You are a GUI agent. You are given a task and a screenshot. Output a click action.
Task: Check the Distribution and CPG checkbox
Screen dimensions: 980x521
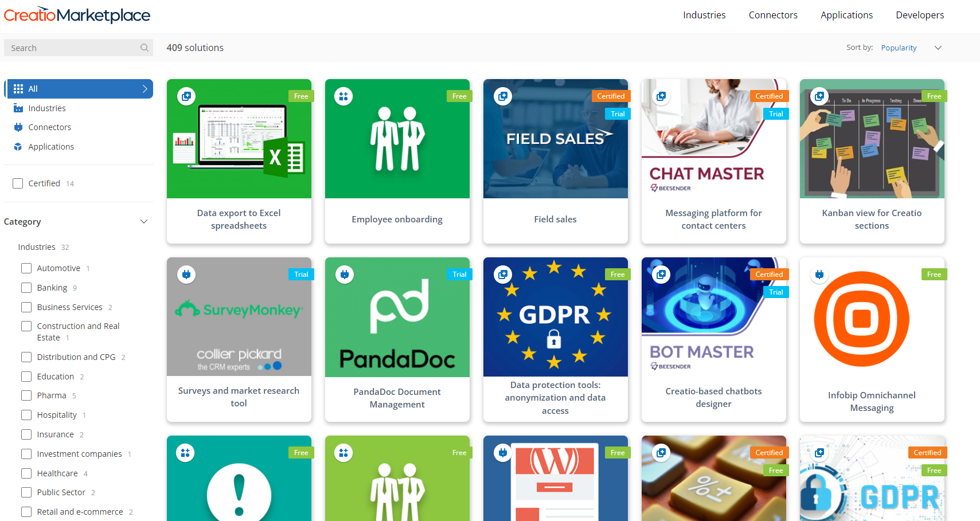pos(26,357)
